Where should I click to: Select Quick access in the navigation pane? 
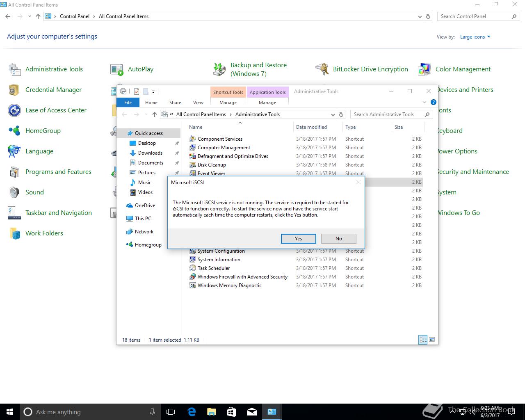click(x=148, y=133)
